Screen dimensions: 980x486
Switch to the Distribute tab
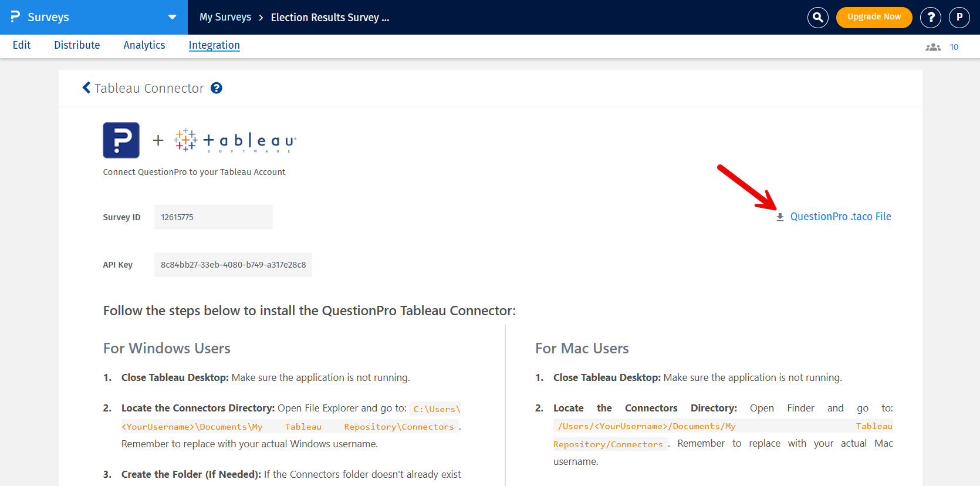coord(77,45)
